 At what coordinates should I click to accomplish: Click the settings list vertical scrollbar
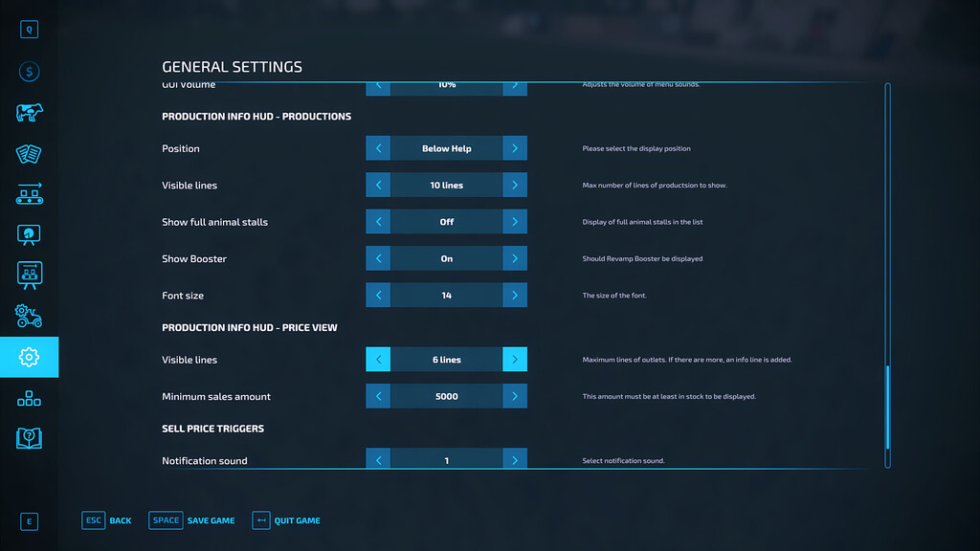pos(887,411)
